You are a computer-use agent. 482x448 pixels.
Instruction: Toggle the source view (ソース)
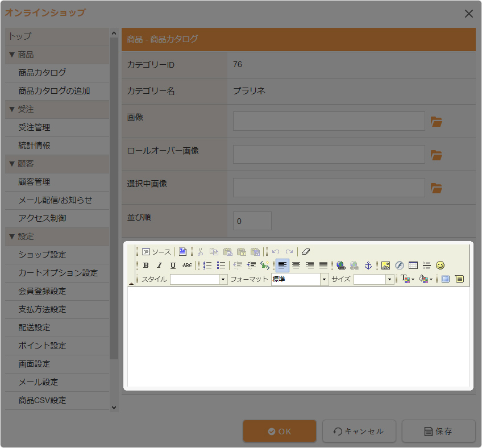(x=156, y=252)
